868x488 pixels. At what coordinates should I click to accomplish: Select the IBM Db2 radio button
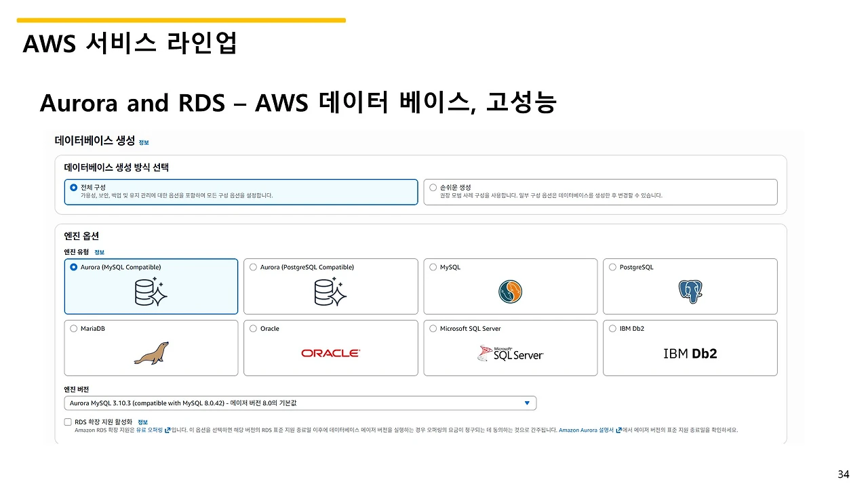(613, 329)
